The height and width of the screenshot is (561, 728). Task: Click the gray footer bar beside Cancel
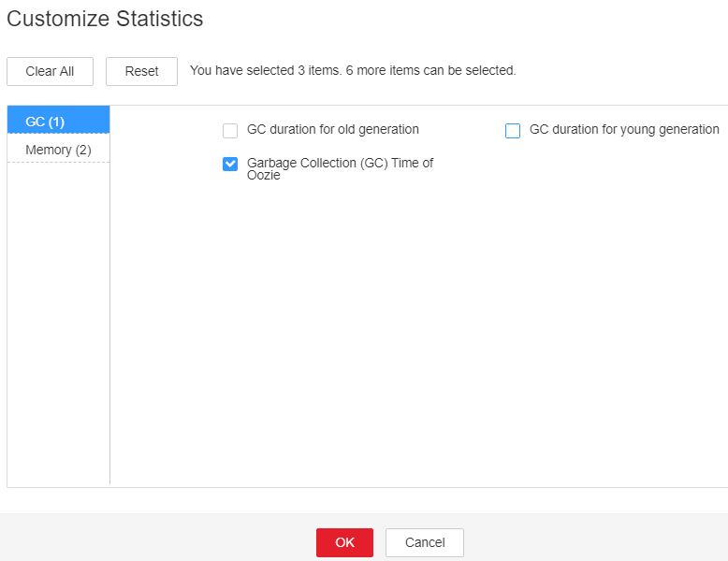(x=594, y=539)
